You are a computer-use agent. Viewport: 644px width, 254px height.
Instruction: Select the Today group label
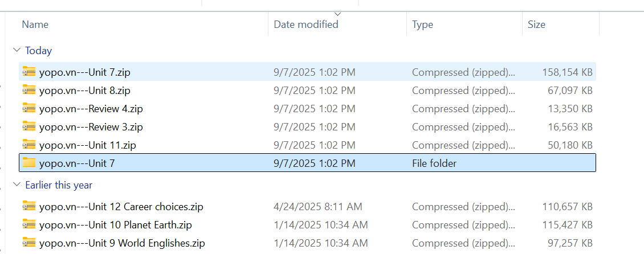click(x=38, y=51)
